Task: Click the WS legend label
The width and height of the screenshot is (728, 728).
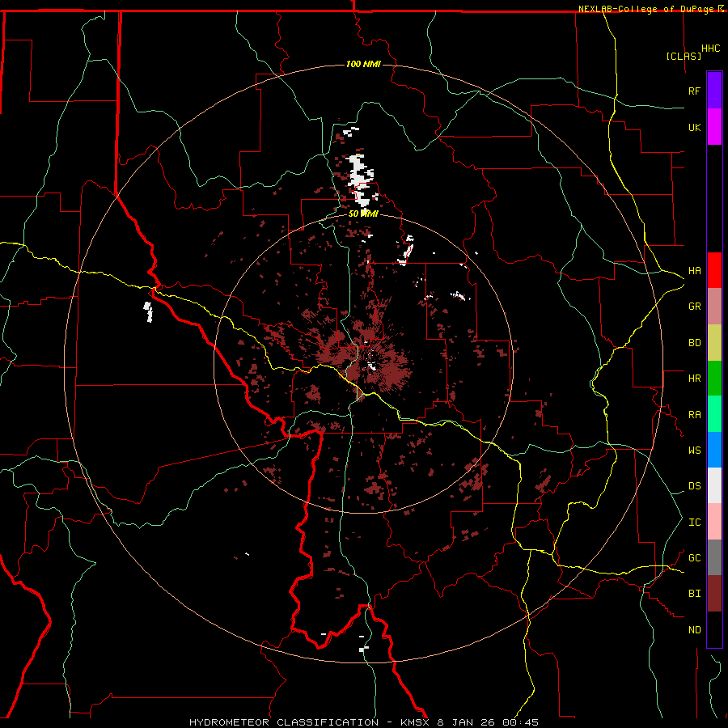Action: 694,450
